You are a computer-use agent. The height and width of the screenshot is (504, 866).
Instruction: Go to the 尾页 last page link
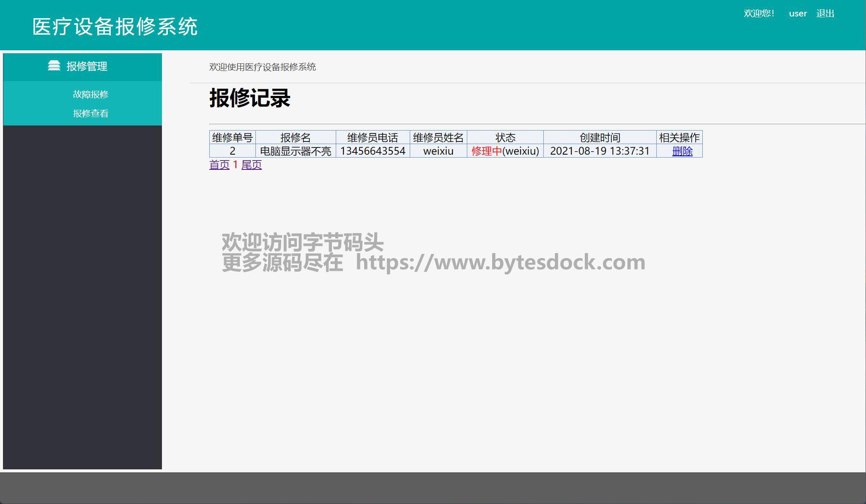tap(251, 165)
